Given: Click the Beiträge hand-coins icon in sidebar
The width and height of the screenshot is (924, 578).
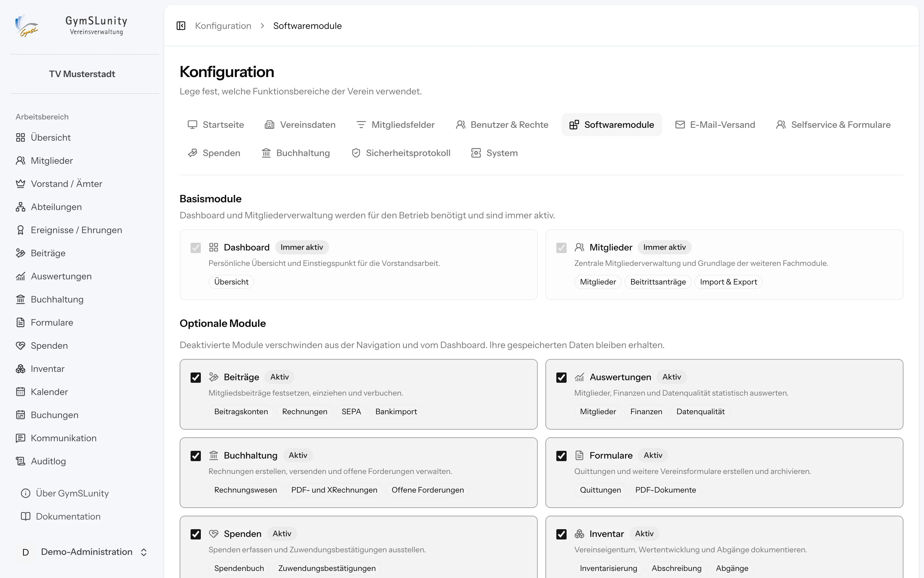Looking at the screenshot, I should tap(21, 253).
